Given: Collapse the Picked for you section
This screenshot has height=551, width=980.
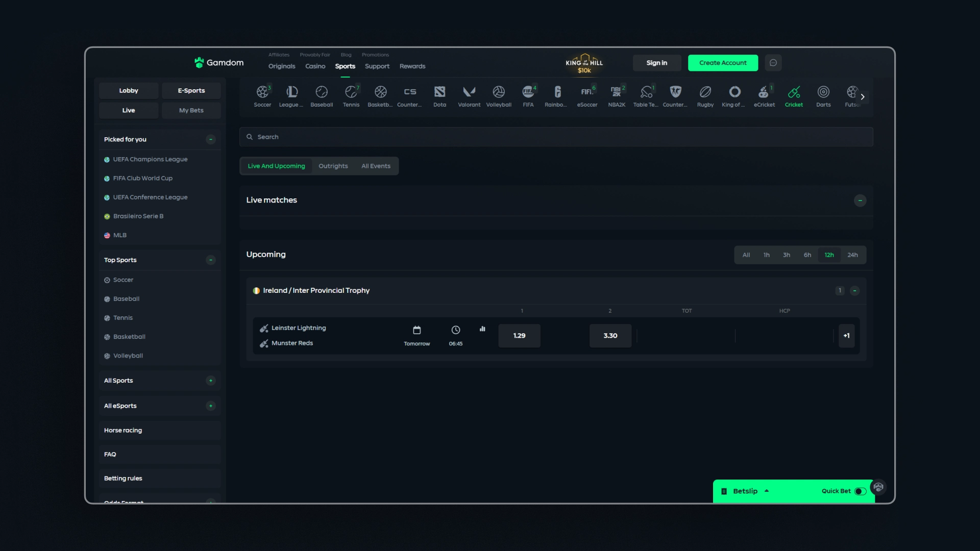Looking at the screenshot, I should click(211, 139).
